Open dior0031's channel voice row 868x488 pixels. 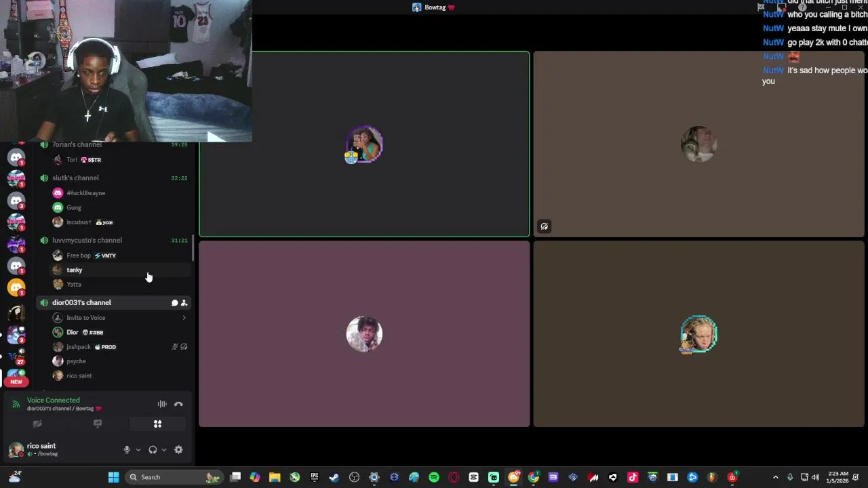(x=114, y=303)
